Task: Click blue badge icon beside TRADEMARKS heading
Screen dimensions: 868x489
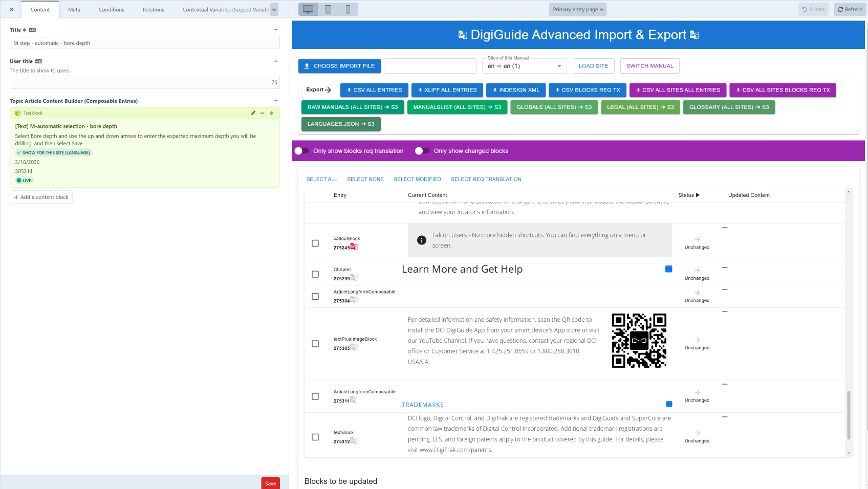Action: pos(669,404)
